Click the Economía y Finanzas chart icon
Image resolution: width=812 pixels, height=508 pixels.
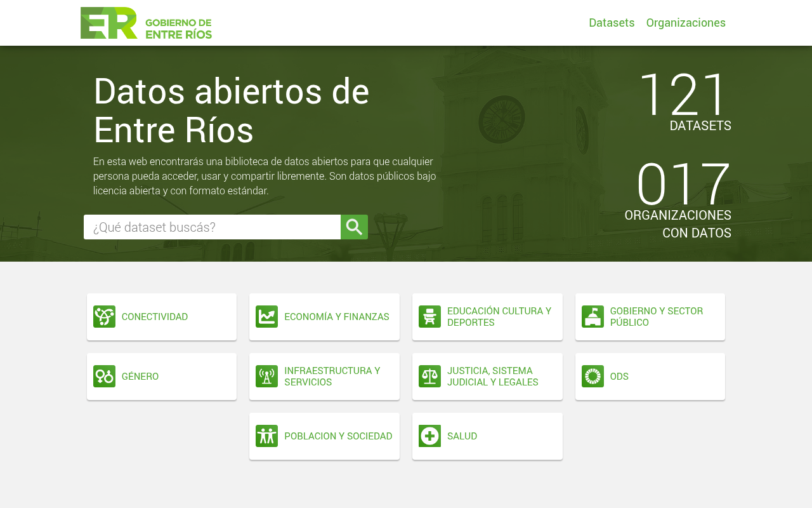(266, 317)
